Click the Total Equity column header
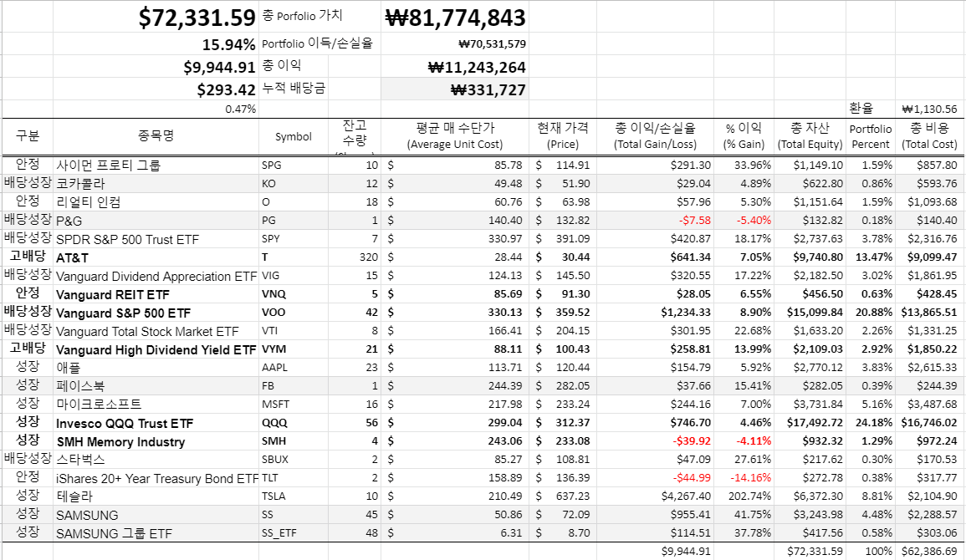966x560 pixels. (810, 136)
